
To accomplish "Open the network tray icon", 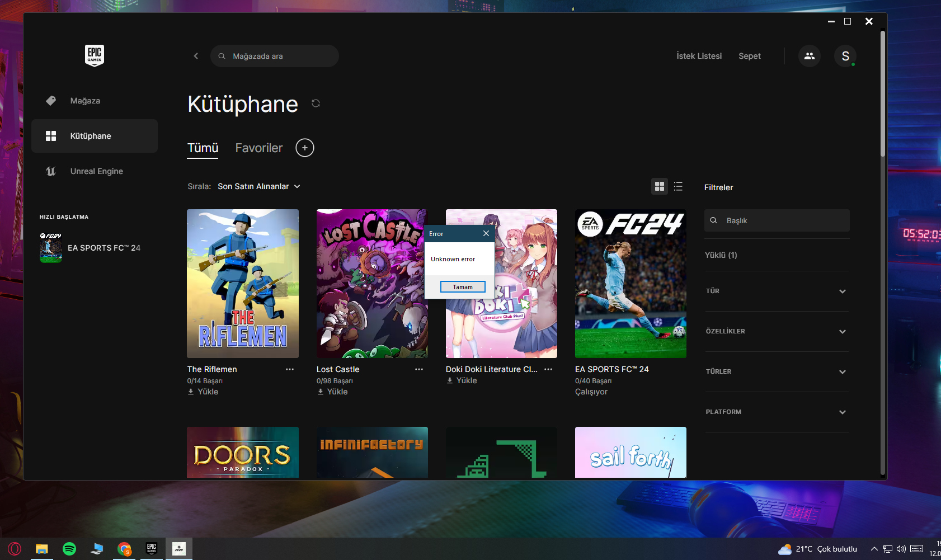I will click(x=888, y=549).
